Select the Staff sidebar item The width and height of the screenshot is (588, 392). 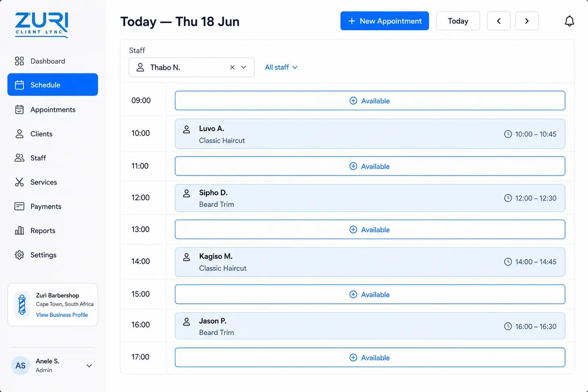pyautogui.click(x=53, y=158)
